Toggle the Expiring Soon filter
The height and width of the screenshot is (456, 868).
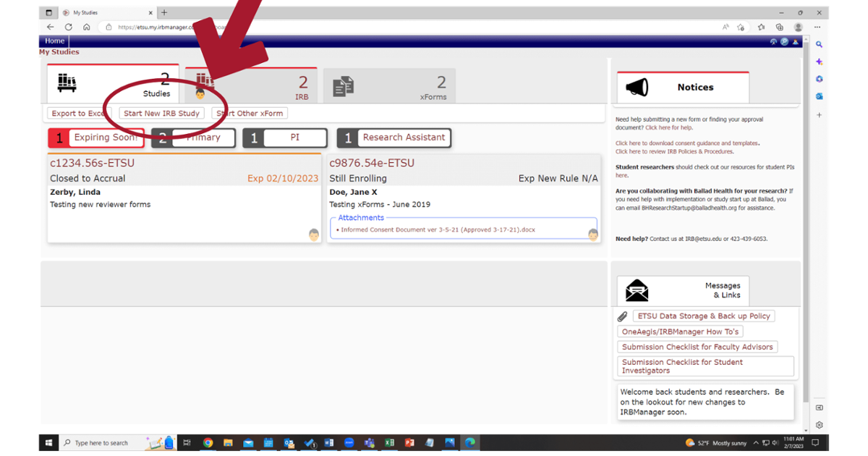point(96,138)
